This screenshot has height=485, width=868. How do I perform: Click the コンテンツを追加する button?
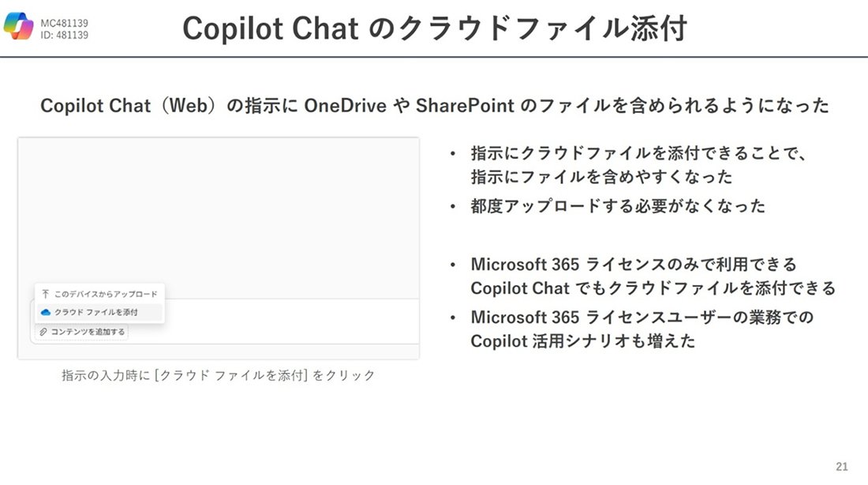coord(82,332)
